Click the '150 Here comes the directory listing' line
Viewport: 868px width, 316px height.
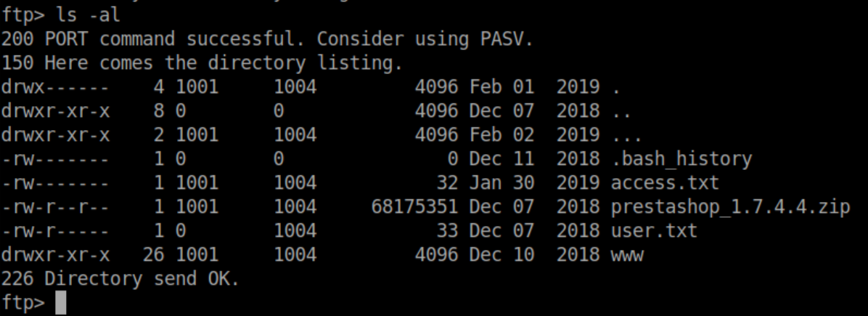[x=202, y=63]
